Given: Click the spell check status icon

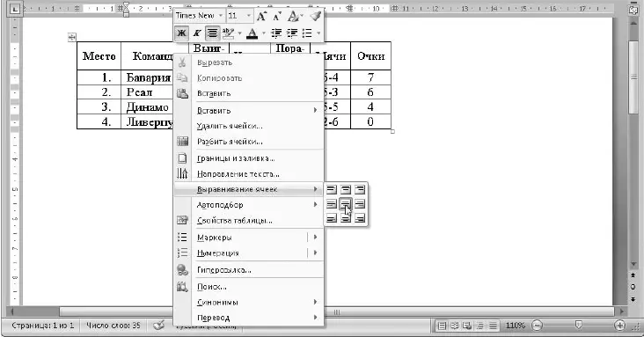Looking at the screenshot, I should 159,325.
